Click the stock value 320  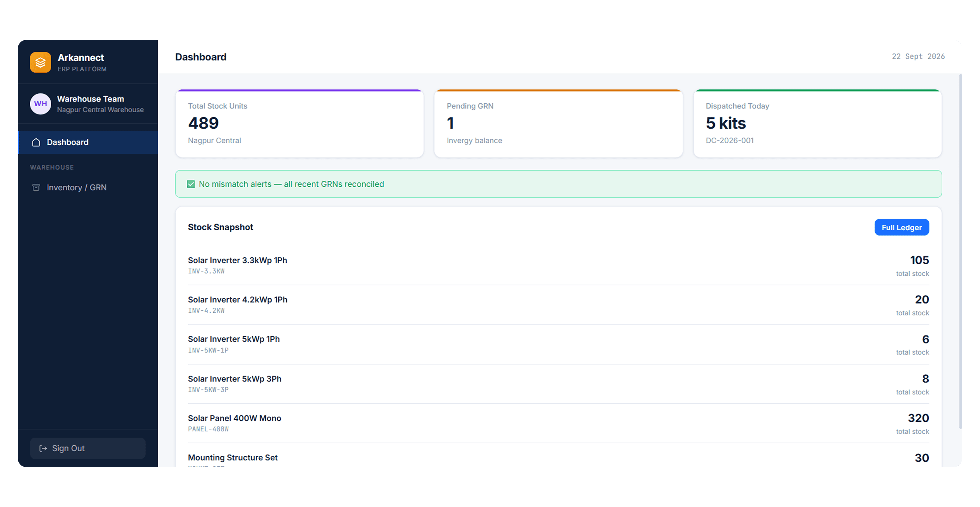click(x=918, y=418)
